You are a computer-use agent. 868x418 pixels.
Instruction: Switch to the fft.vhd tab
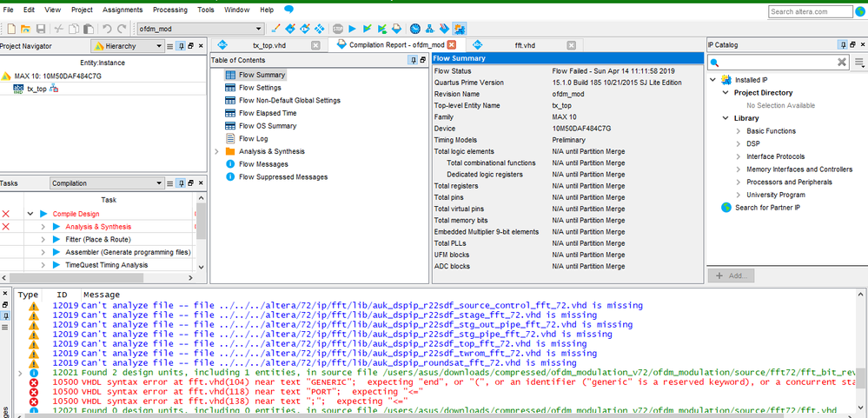point(523,44)
